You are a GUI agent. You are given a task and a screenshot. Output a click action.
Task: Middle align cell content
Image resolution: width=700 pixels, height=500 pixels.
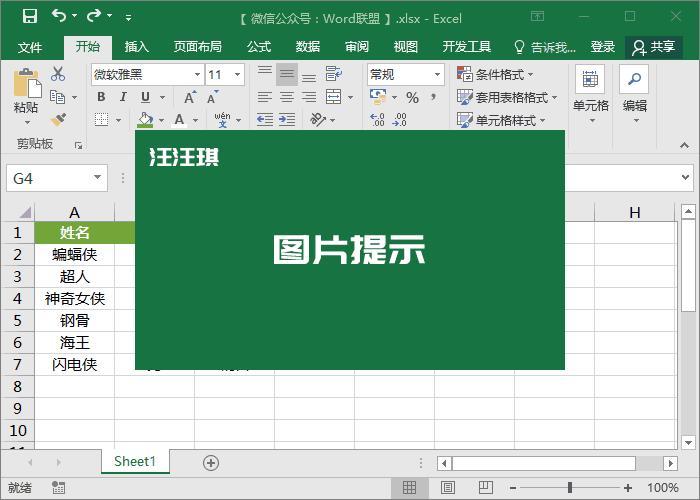pos(287,75)
